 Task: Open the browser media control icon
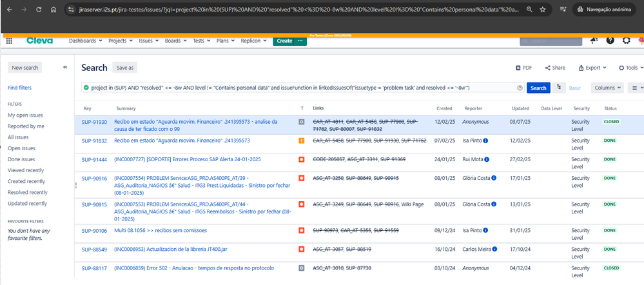(x=563, y=9)
